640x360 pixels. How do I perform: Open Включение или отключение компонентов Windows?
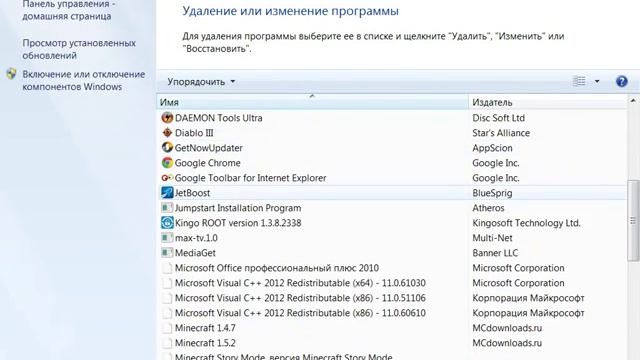84,80
